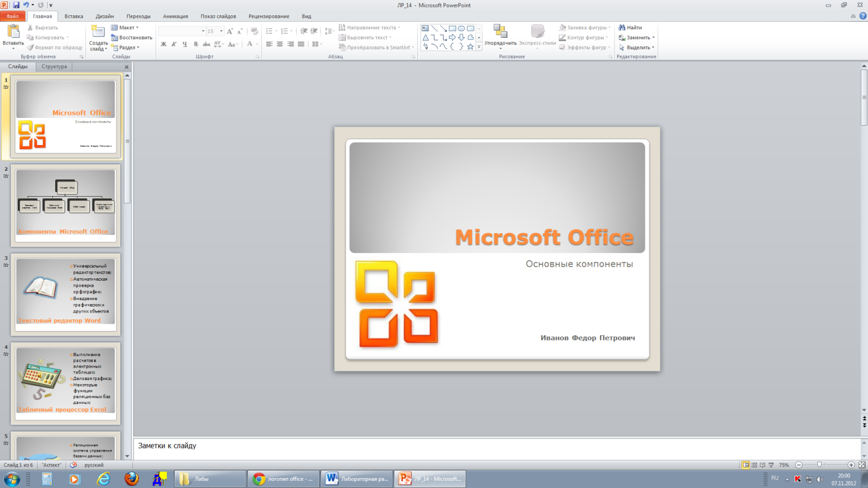
Task: Click Восстановить to reset the slide
Action: pos(132,38)
